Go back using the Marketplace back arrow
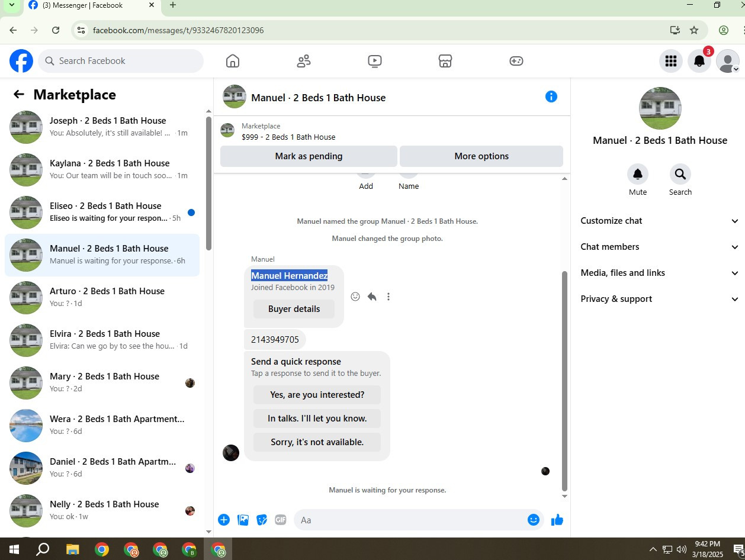 19,95
